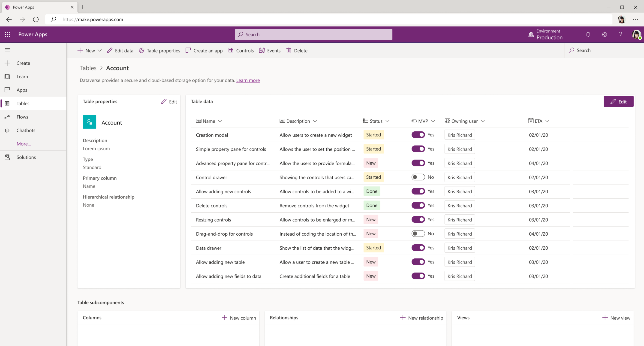Click the help question mark icon

tap(620, 34)
